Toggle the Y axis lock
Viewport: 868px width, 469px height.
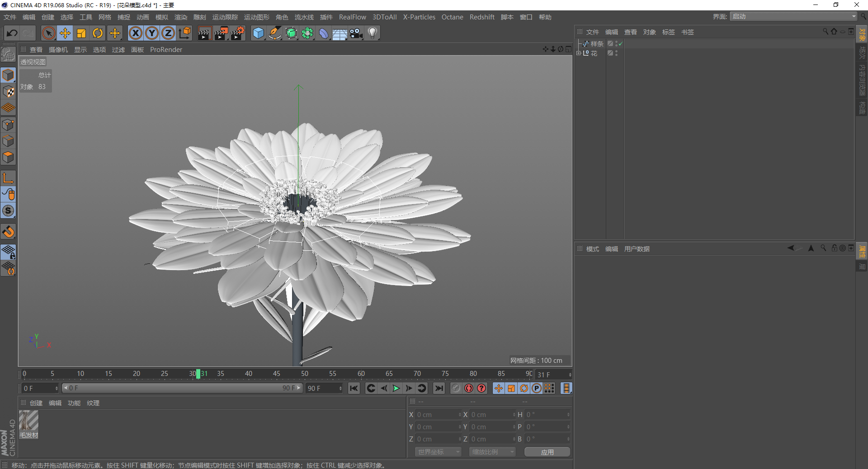tap(152, 33)
